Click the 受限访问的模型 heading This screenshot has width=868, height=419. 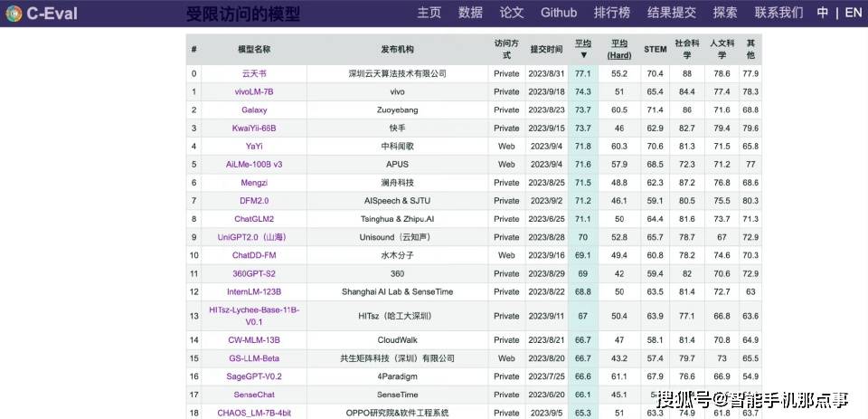(242, 14)
